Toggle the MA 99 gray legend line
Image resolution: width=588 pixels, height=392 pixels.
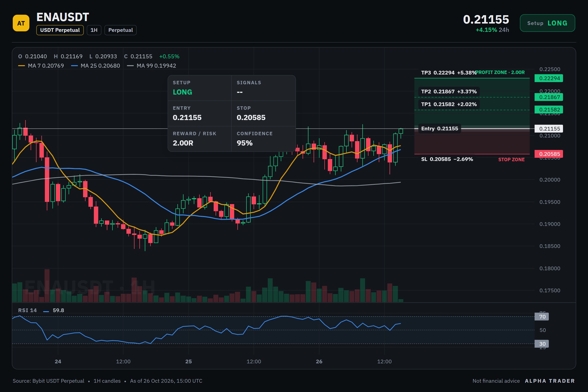[130, 66]
